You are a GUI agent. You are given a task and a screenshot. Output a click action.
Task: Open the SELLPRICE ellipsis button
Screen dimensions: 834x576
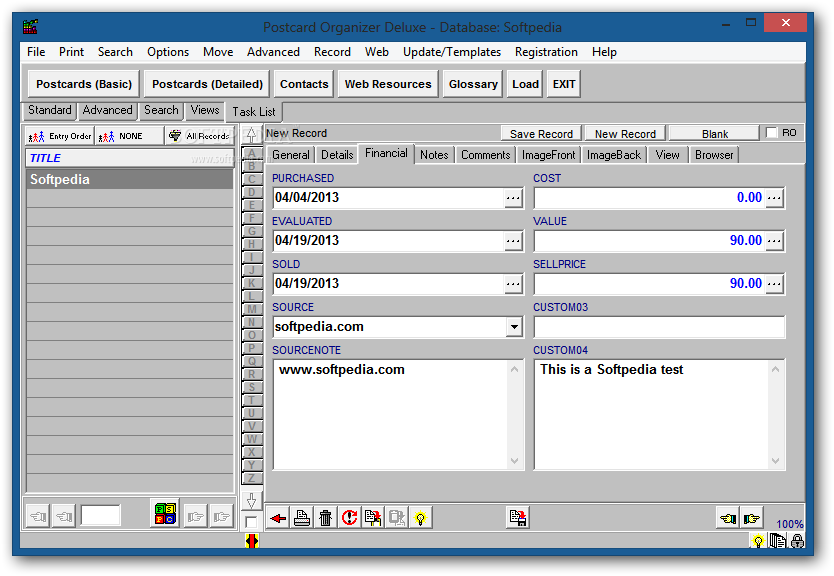pos(774,284)
